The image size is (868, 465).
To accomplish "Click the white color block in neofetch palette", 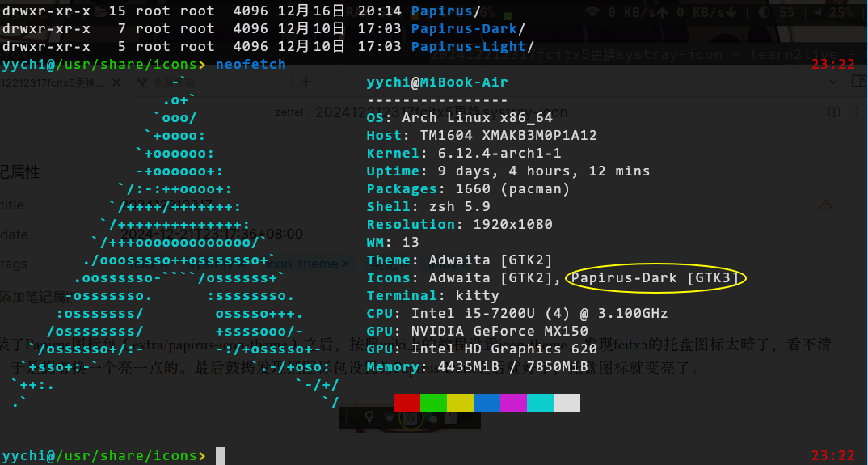I will pyautogui.click(x=567, y=403).
